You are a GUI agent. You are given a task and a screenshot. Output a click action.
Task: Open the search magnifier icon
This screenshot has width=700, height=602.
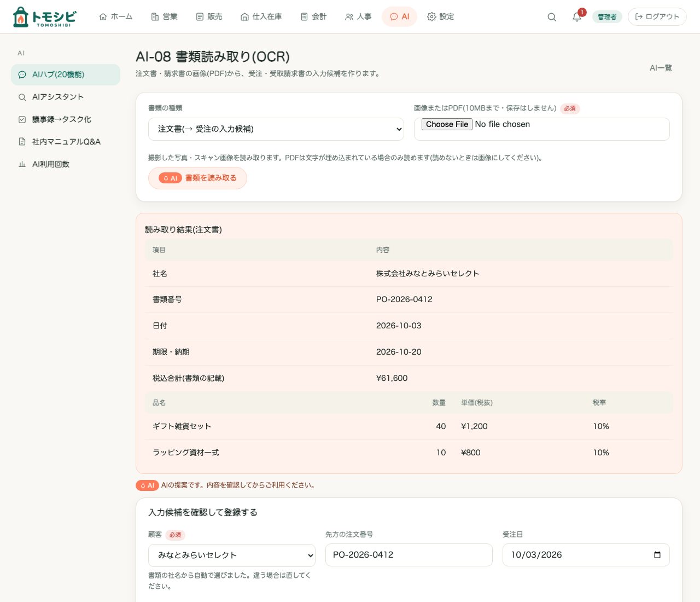(552, 17)
